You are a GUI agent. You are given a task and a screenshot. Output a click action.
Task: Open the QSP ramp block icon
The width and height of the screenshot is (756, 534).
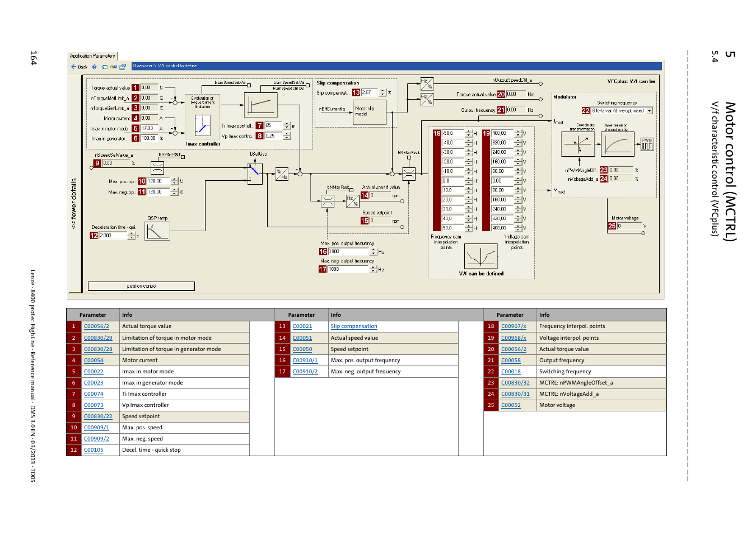click(157, 231)
